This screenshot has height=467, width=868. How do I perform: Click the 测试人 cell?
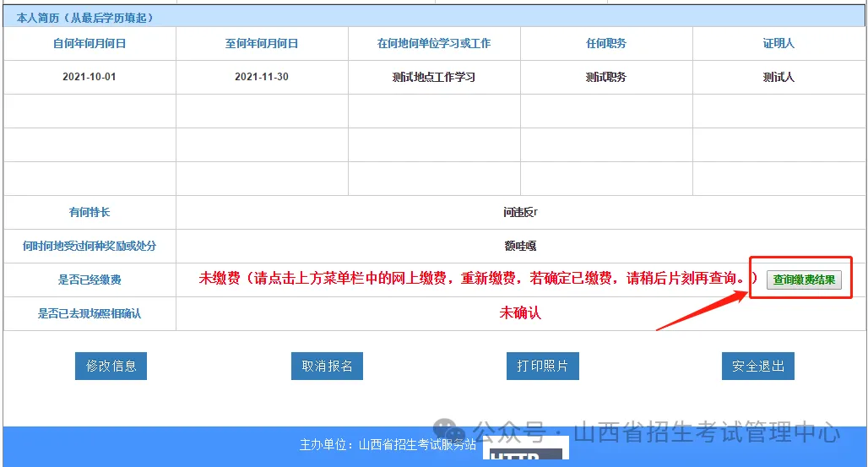[778, 77]
